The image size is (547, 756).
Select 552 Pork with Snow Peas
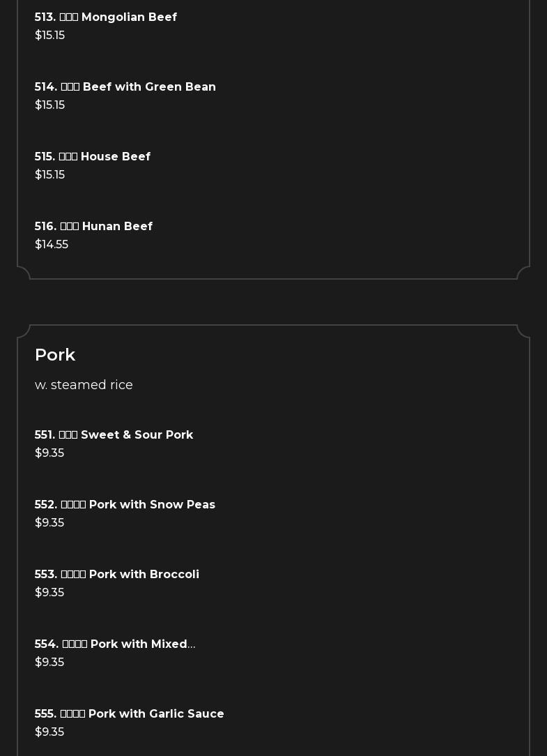click(125, 504)
